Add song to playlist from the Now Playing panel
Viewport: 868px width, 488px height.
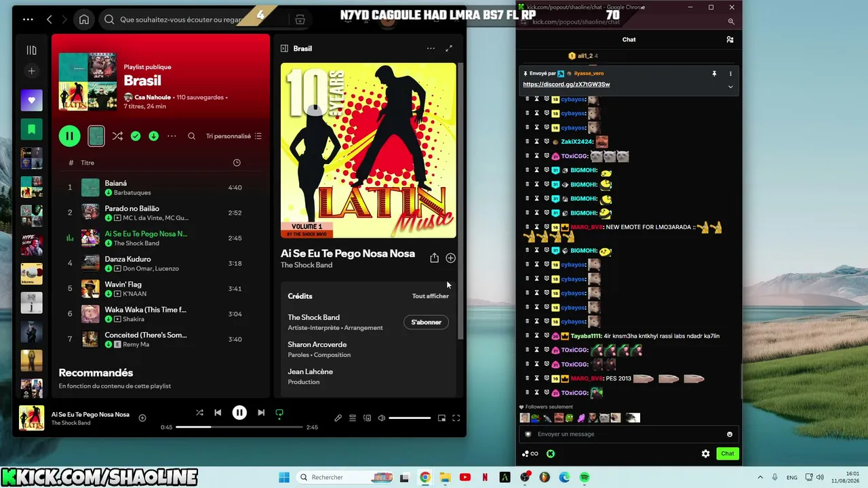click(x=450, y=258)
